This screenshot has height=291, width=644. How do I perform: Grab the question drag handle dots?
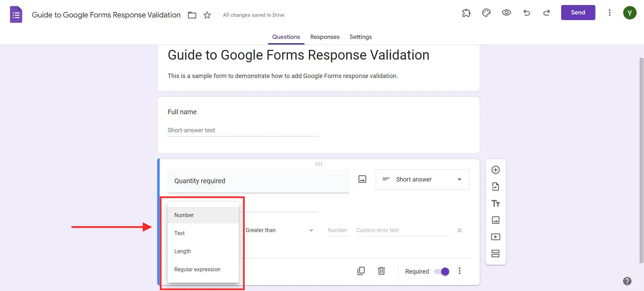pyautogui.click(x=319, y=164)
